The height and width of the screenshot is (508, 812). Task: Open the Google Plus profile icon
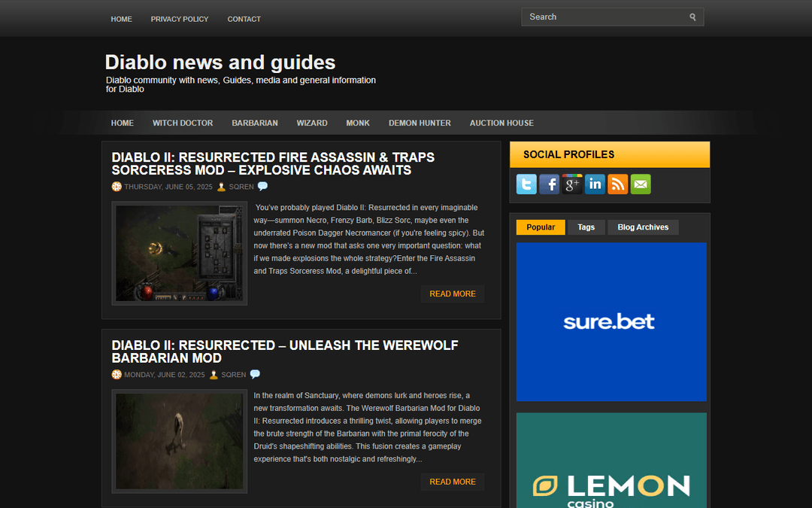point(571,184)
